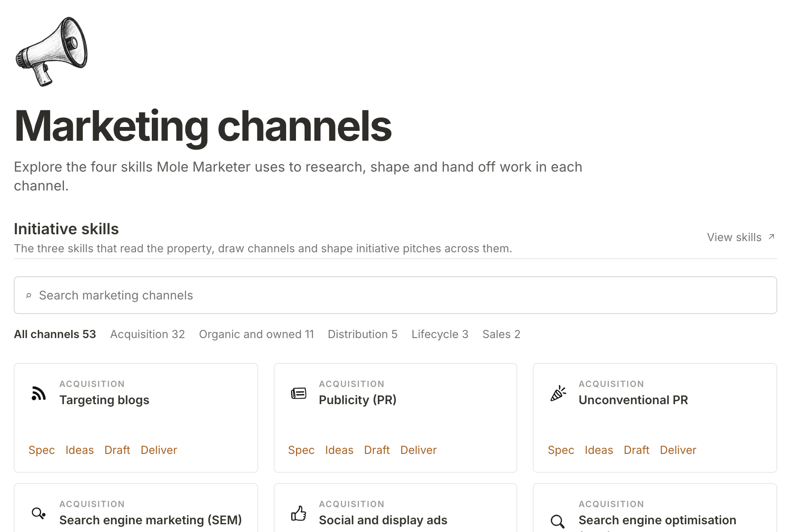
Task: Click the magnifier icon on Search engine optimisation card
Action: point(558,521)
